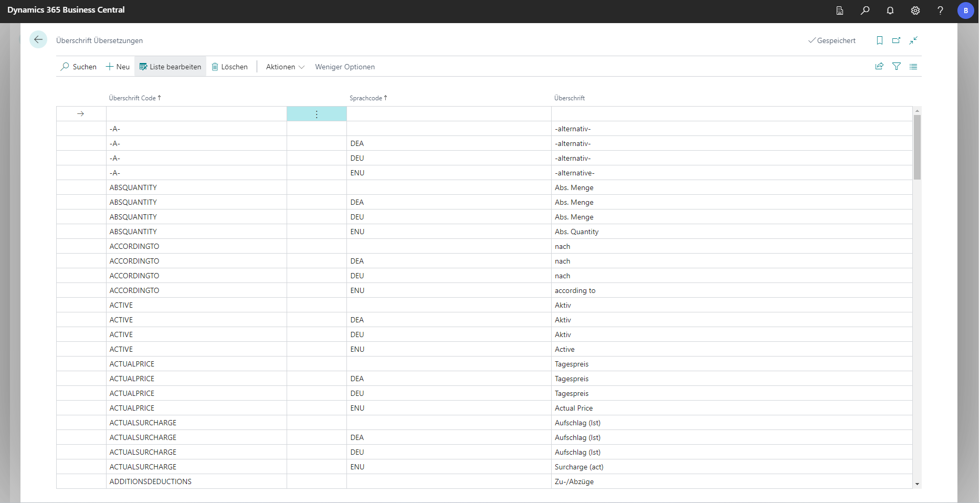Click the Neu button

point(118,67)
